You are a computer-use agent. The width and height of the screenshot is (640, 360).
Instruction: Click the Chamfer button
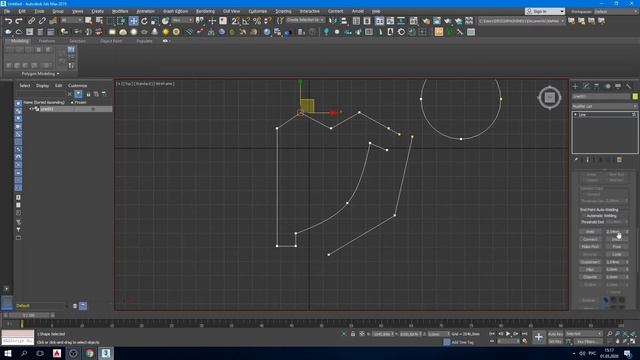[x=590, y=277]
